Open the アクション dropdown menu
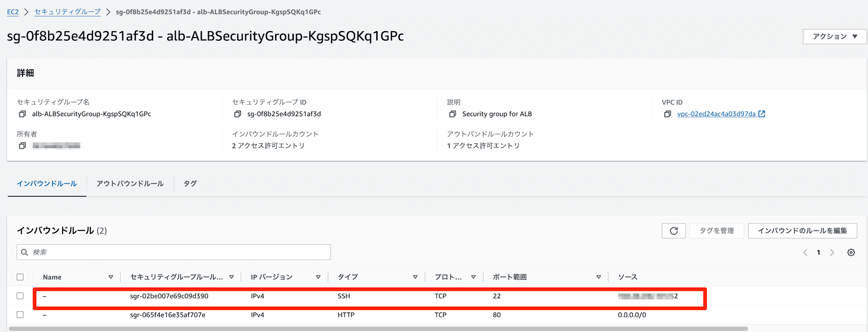This screenshot has height=332, width=868. [x=835, y=36]
